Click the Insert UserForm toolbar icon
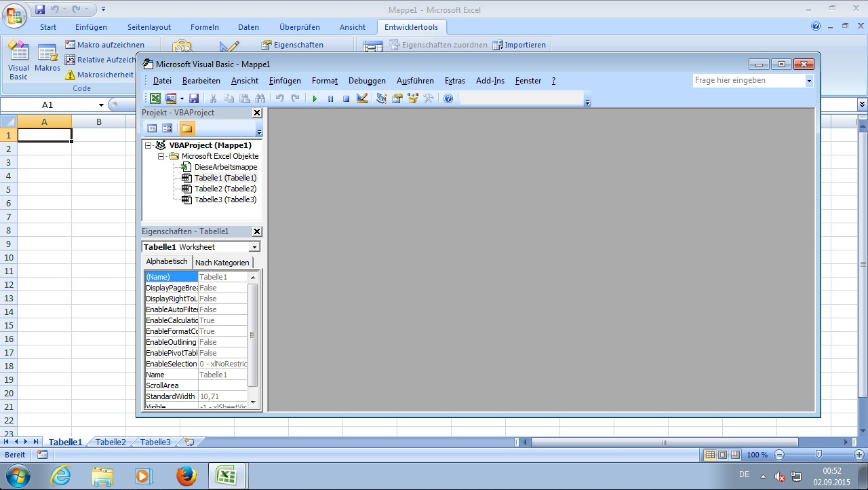Screen dimensions: 868x490 point(170,98)
